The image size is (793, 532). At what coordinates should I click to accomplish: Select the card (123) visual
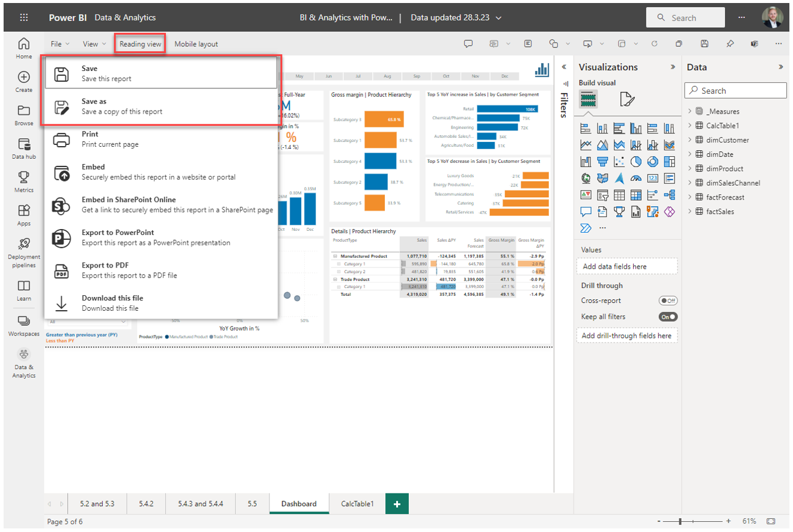(653, 179)
